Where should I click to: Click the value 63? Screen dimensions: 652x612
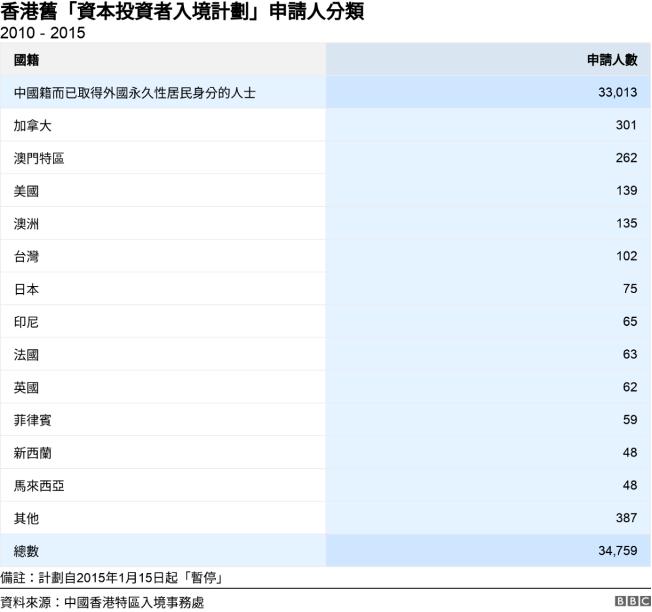tap(630, 354)
